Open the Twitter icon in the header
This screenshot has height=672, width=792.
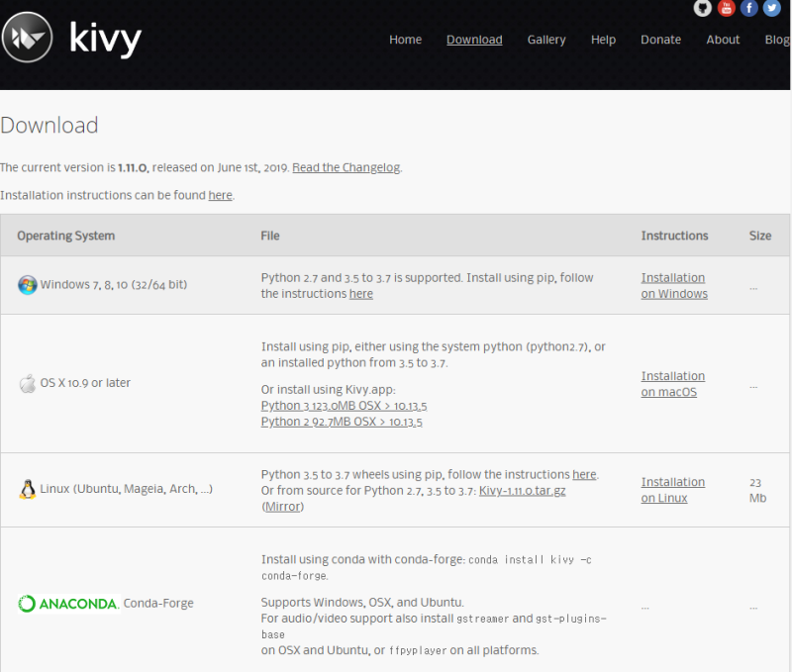click(x=773, y=9)
